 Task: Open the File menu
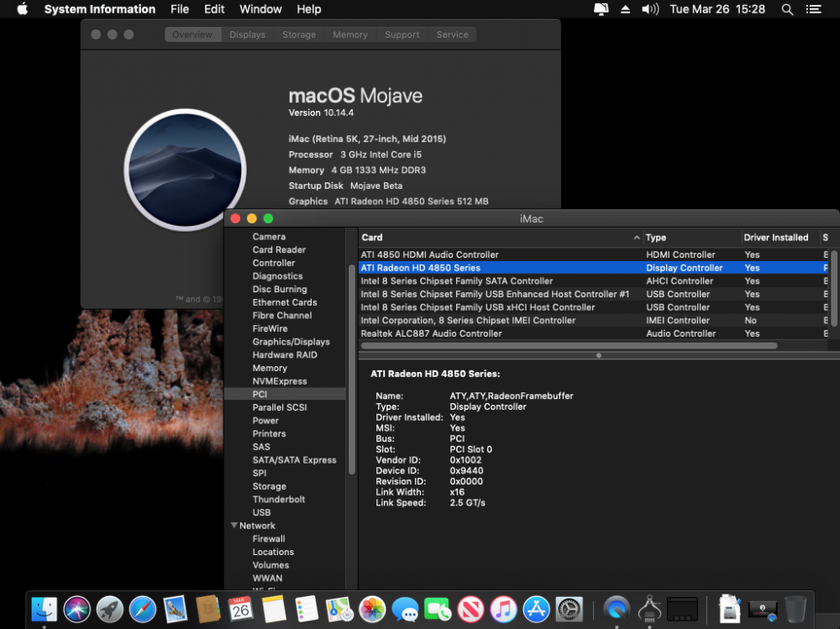click(x=180, y=9)
